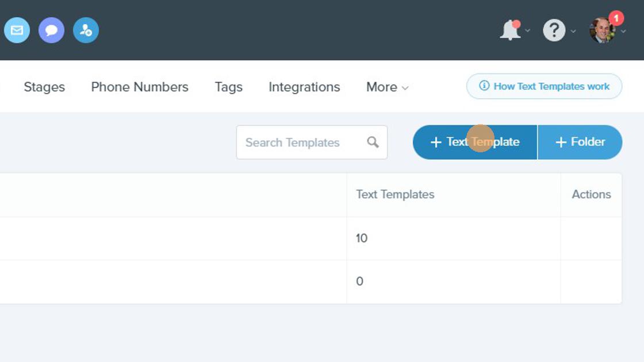Open the Stages tab
Viewport: 644px width, 362px height.
[44, 87]
